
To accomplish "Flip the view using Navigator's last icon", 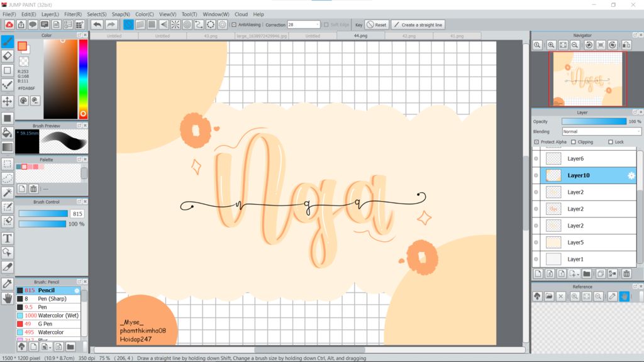I will pyautogui.click(x=626, y=45).
